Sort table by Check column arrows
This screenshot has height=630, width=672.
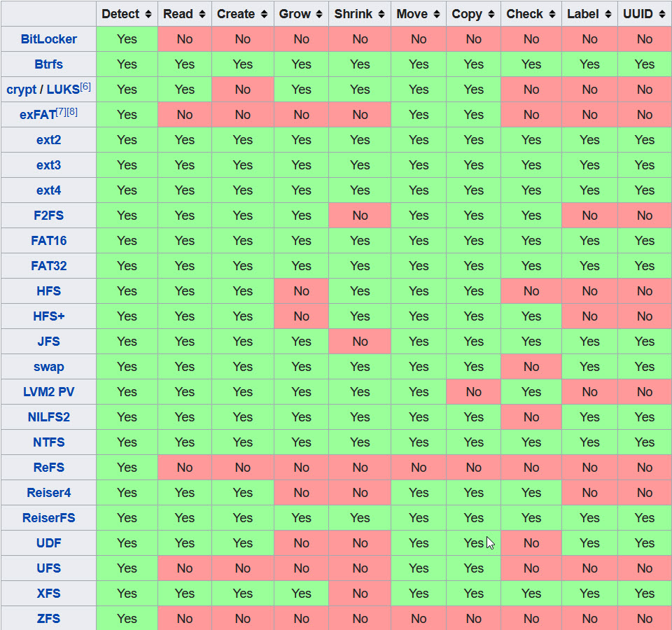552,14
